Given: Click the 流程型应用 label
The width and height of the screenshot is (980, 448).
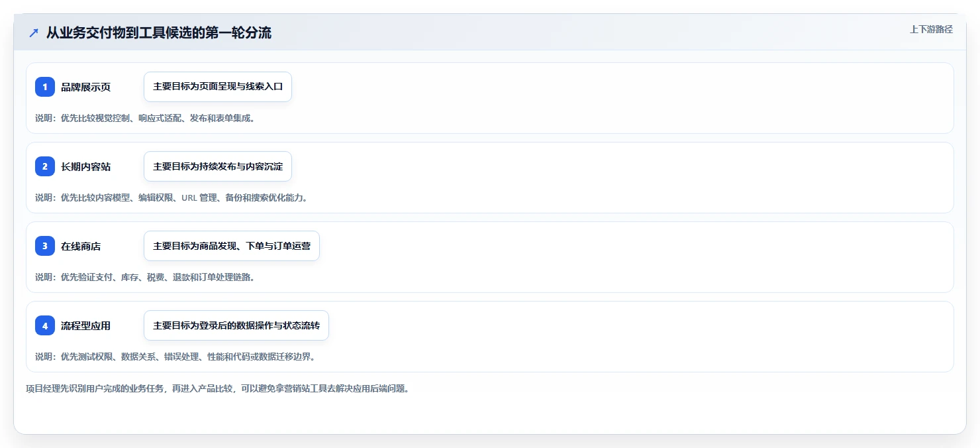Looking at the screenshot, I should tap(85, 325).
